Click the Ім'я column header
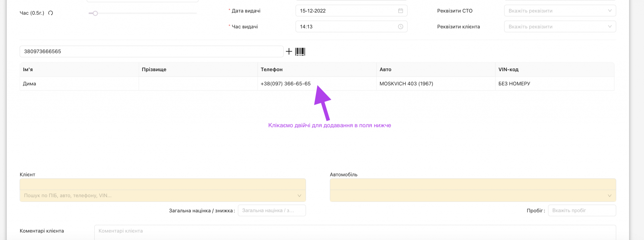Viewport: 644px width, 240px height. [x=79, y=70]
